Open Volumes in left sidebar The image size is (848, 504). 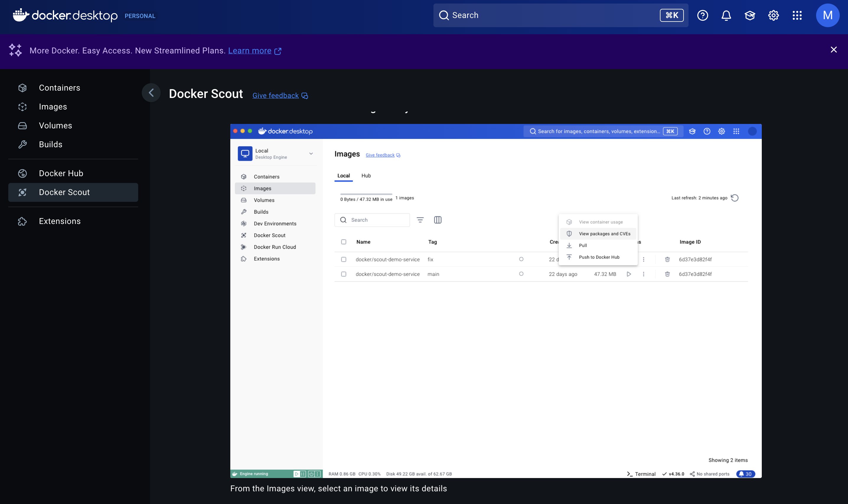coord(56,125)
